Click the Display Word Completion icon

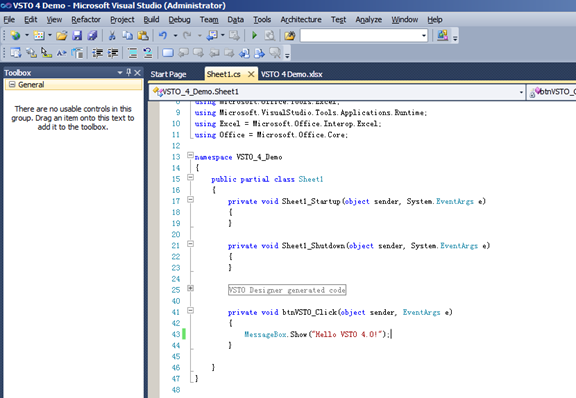(61, 53)
